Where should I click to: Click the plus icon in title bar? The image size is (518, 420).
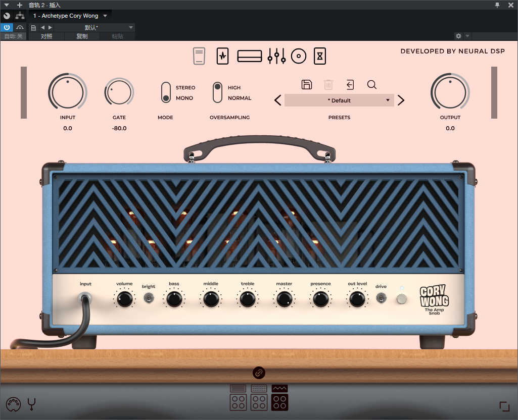pyautogui.click(x=20, y=5)
